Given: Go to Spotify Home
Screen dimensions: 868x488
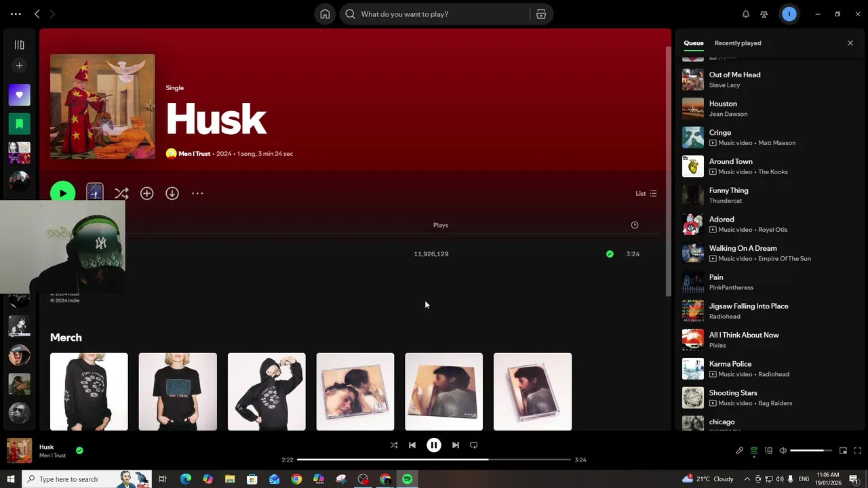Looking at the screenshot, I should point(325,14).
